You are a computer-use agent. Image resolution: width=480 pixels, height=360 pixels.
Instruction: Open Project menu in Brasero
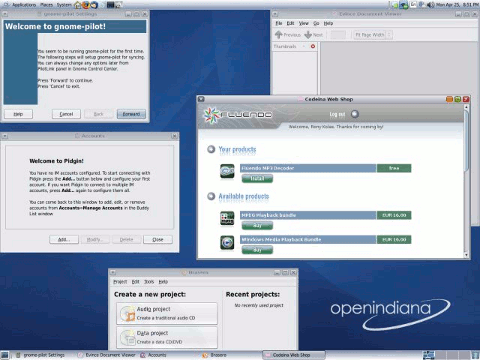(x=120, y=282)
